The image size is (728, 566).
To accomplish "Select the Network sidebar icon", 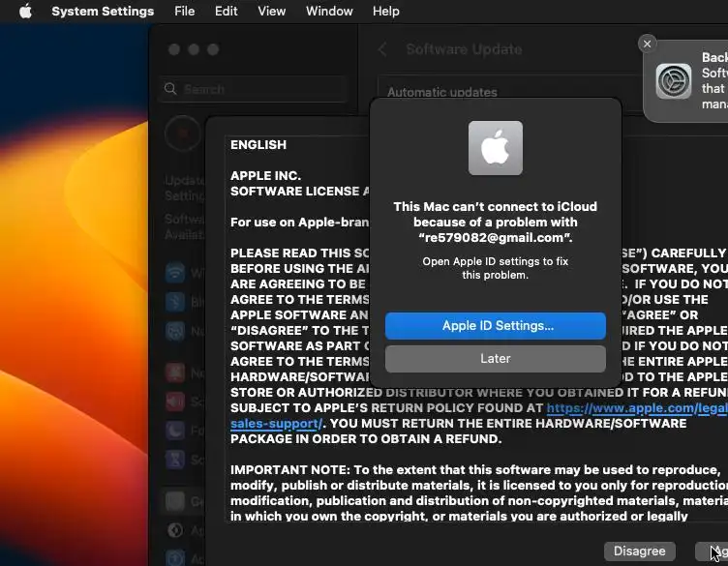I will click(x=175, y=331).
